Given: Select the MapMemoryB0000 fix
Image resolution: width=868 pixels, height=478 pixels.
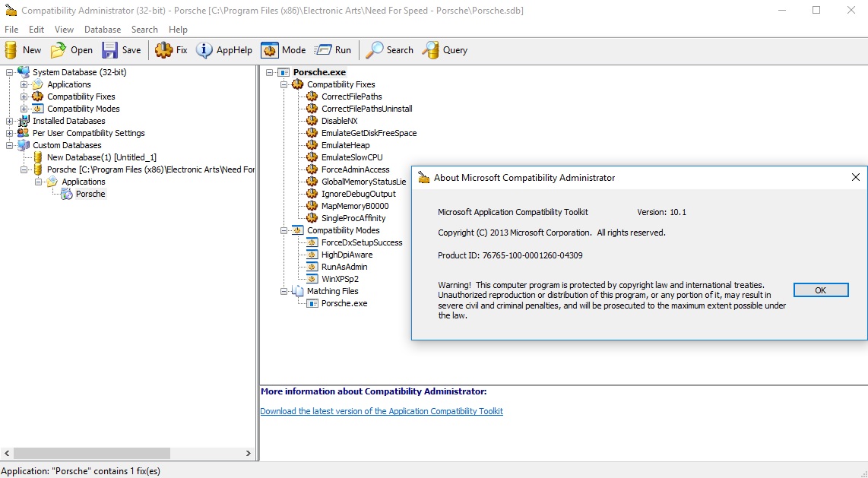Looking at the screenshot, I should point(355,206).
